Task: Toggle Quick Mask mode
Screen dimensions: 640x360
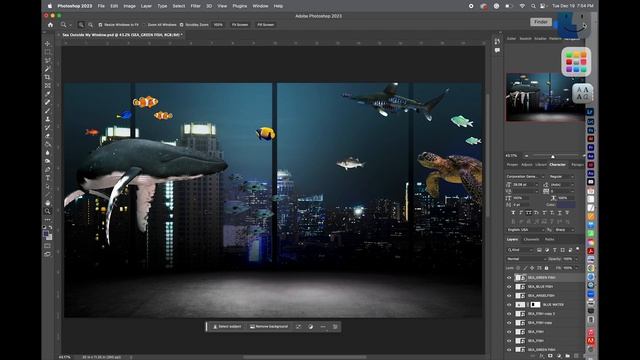Action: coord(47,246)
